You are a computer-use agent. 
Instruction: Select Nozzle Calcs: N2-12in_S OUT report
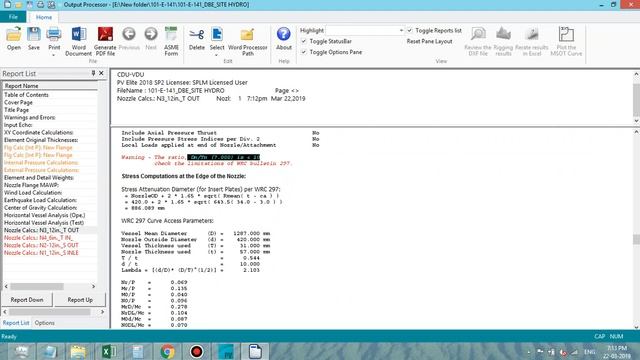tap(41, 245)
